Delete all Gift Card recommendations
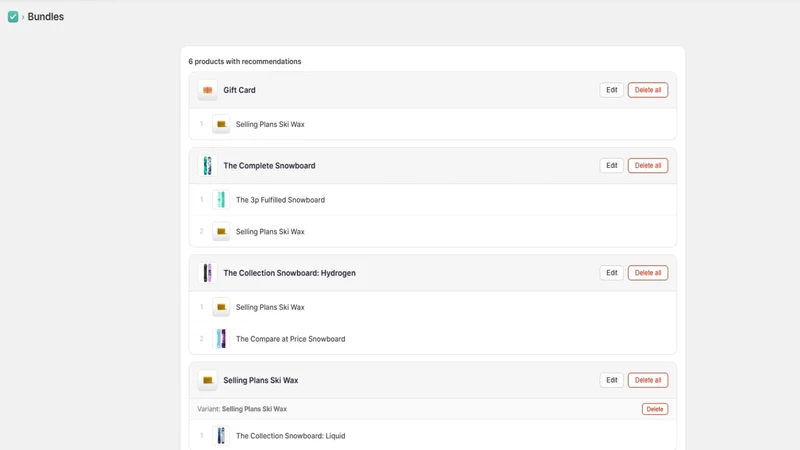800x450 pixels. pyautogui.click(x=647, y=90)
